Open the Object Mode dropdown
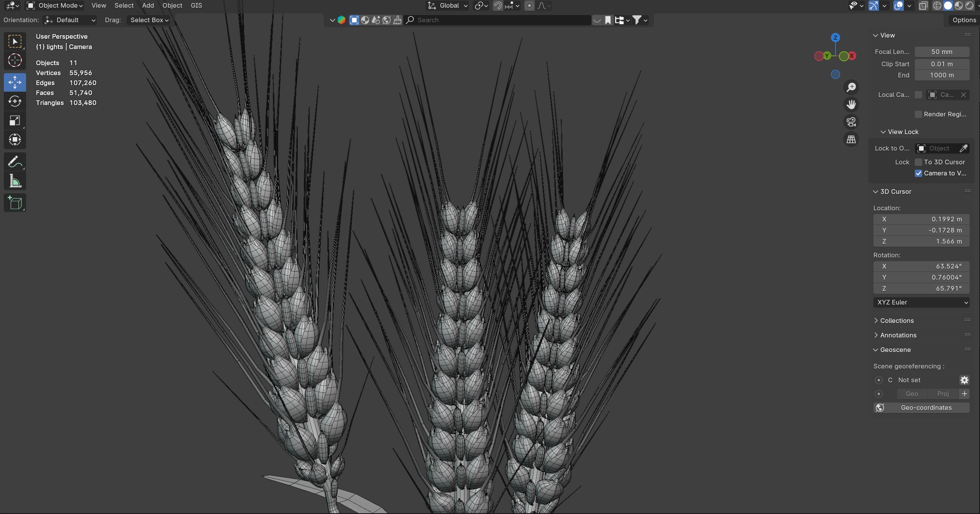 tap(55, 5)
